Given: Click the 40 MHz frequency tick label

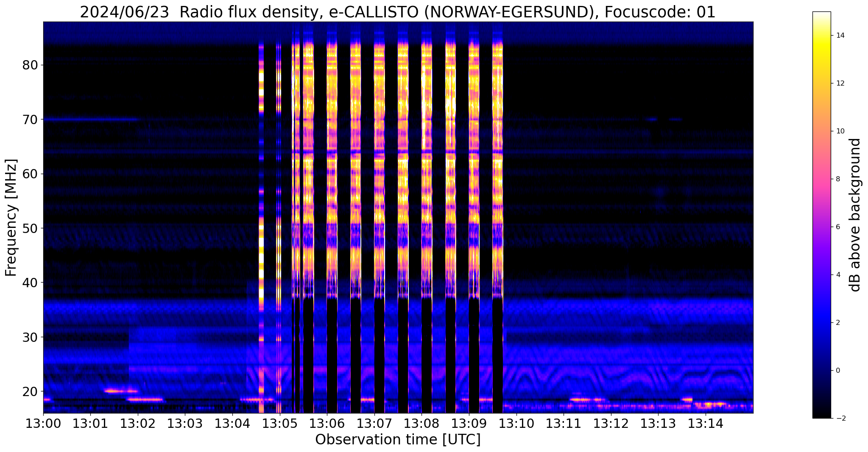Looking at the screenshot, I should 30,283.
